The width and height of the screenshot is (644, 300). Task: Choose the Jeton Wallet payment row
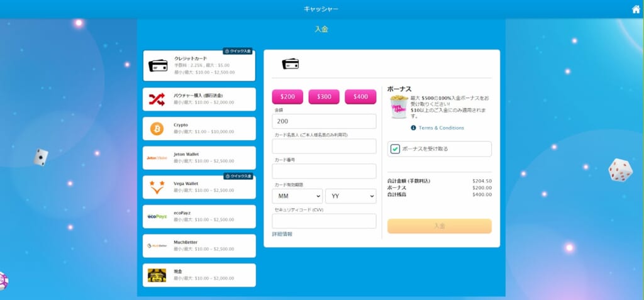tap(199, 158)
